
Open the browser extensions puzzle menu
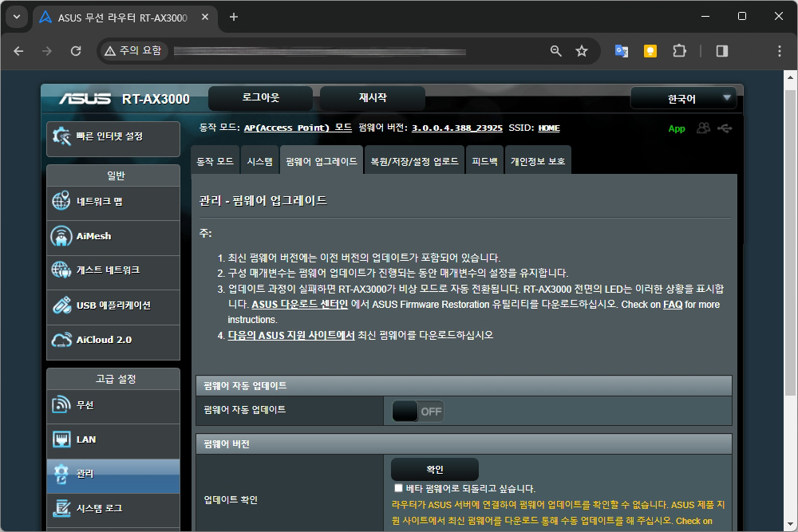679,51
